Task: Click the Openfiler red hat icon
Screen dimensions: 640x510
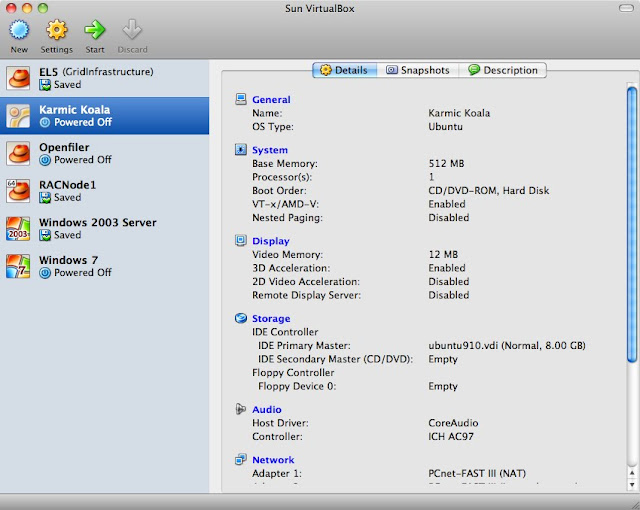Action: point(18,153)
